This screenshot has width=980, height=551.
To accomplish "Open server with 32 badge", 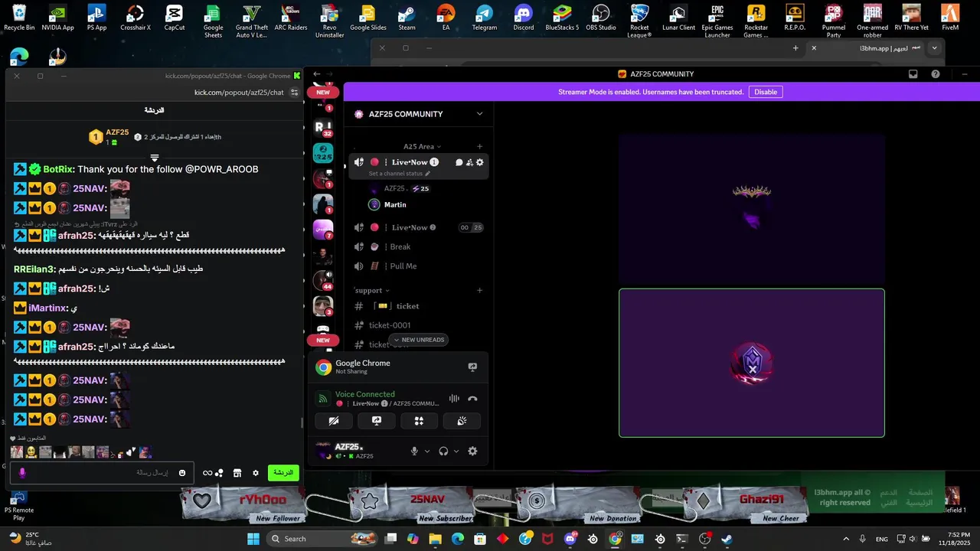I will pos(323,127).
